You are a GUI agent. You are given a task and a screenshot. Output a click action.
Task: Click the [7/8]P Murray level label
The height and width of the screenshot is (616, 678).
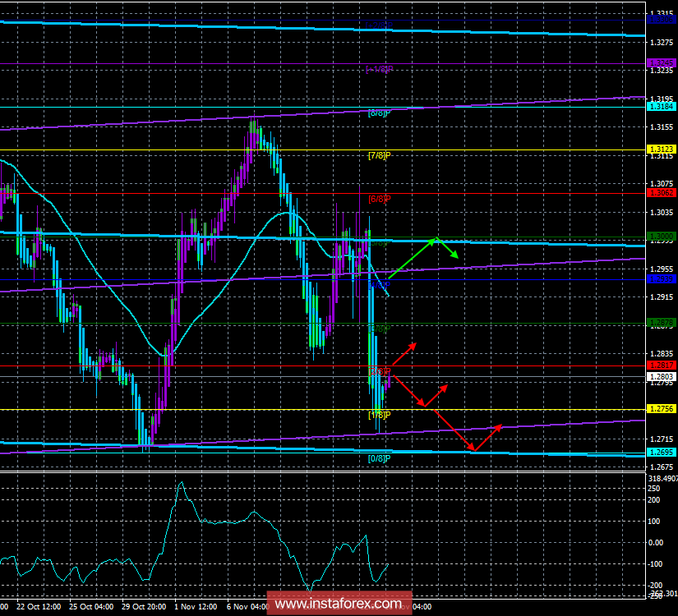click(x=379, y=155)
